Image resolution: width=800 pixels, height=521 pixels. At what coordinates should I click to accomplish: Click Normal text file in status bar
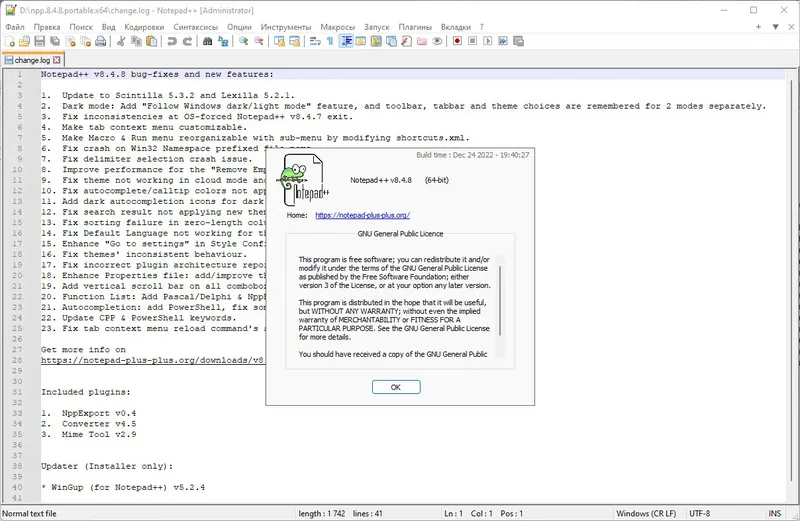coord(30,513)
